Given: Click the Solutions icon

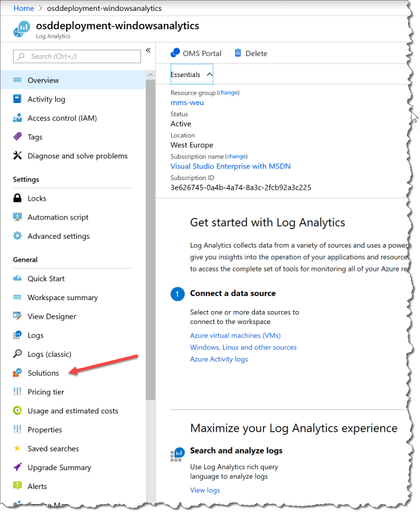Looking at the screenshot, I should click(x=17, y=373).
